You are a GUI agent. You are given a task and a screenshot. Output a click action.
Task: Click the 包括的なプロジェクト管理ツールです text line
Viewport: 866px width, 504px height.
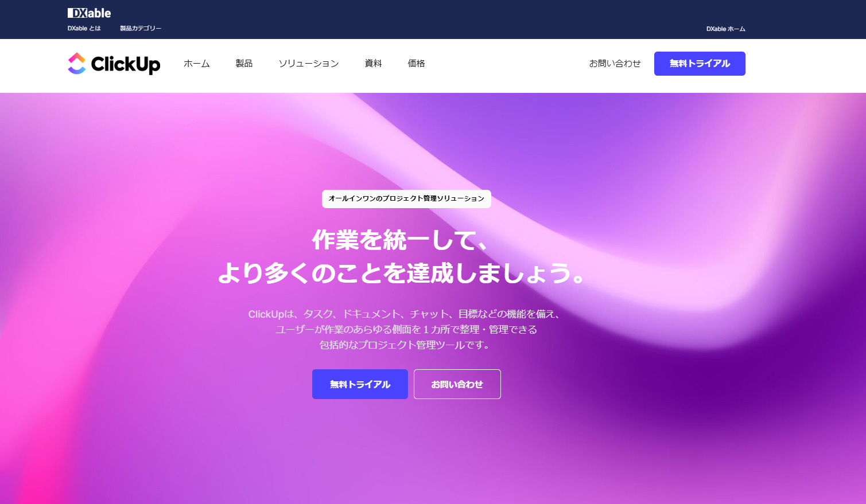[x=405, y=345]
